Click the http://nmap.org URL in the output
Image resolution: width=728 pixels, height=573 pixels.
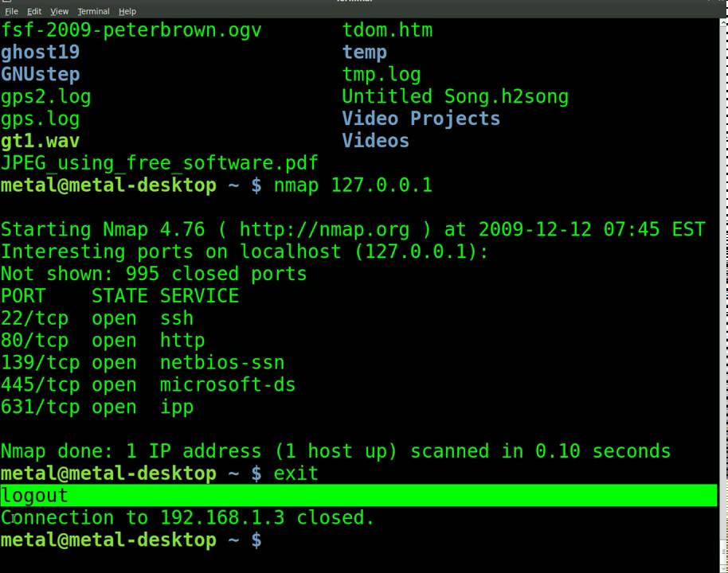tap(324, 230)
